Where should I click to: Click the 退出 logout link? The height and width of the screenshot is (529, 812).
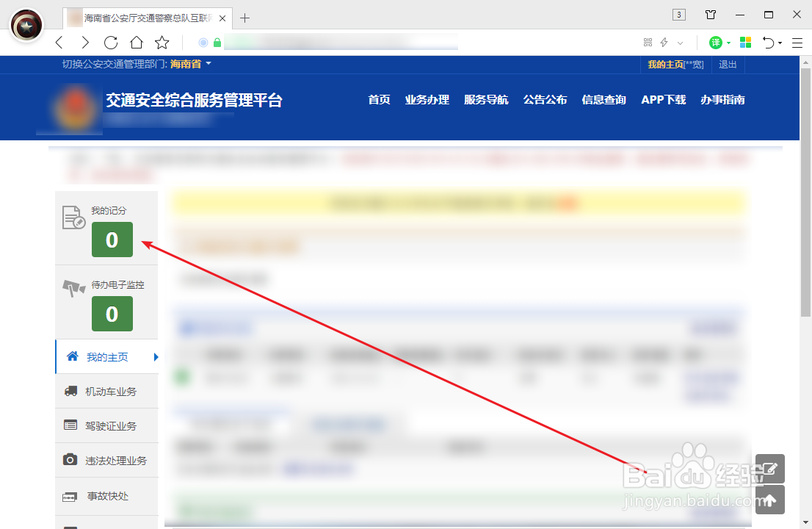(727, 64)
